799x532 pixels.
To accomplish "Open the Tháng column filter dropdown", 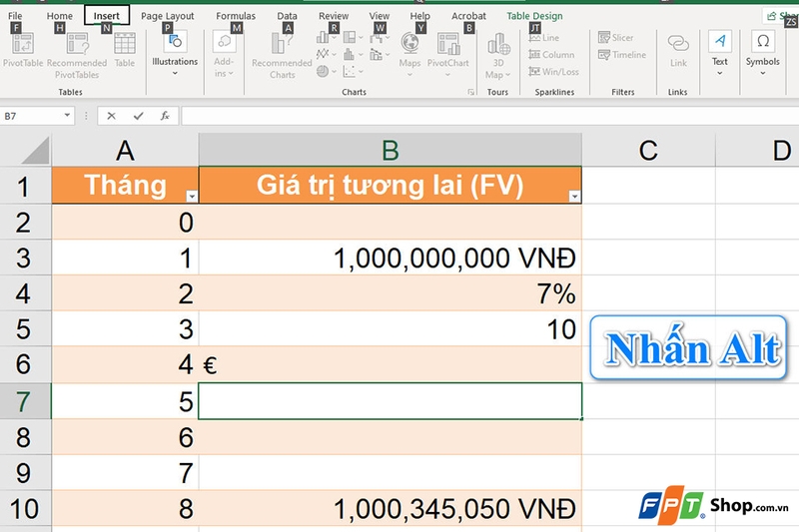I will pyautogui.click(x=192, y=196).
